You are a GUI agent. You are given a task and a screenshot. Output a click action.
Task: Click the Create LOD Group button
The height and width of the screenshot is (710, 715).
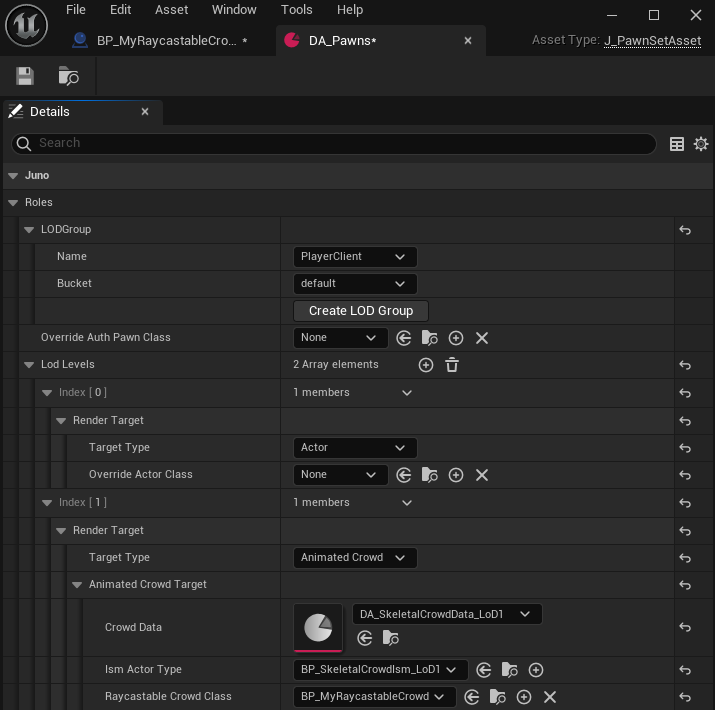(360, 311)
